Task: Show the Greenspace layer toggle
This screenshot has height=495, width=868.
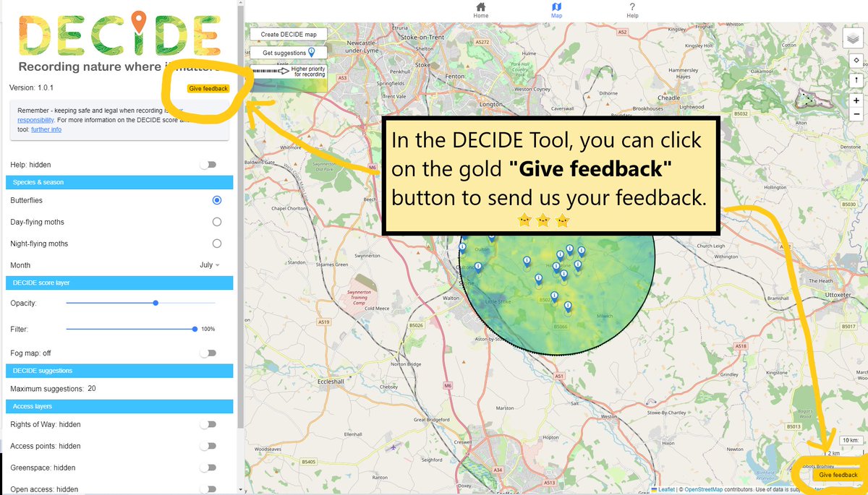Action: 208,468
